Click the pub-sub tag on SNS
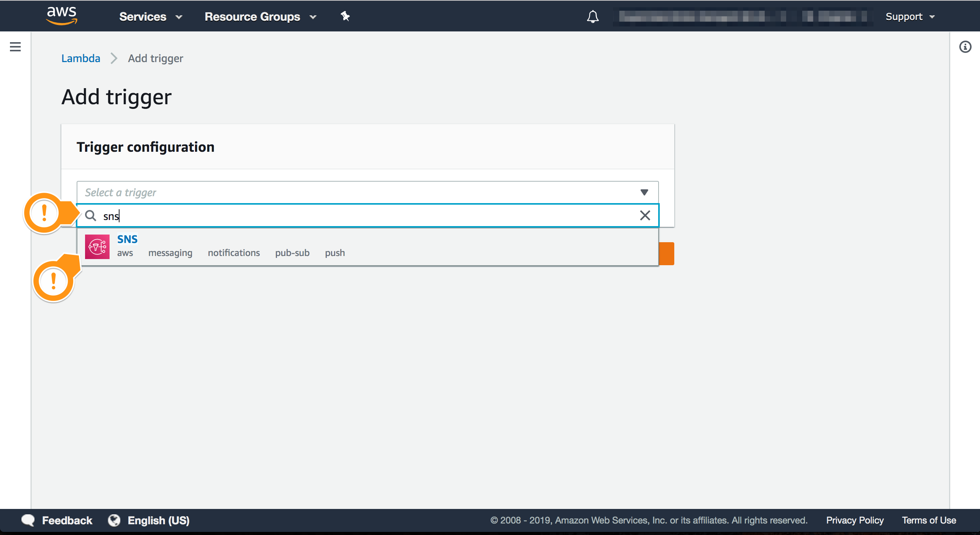 (x=292, y=253)
